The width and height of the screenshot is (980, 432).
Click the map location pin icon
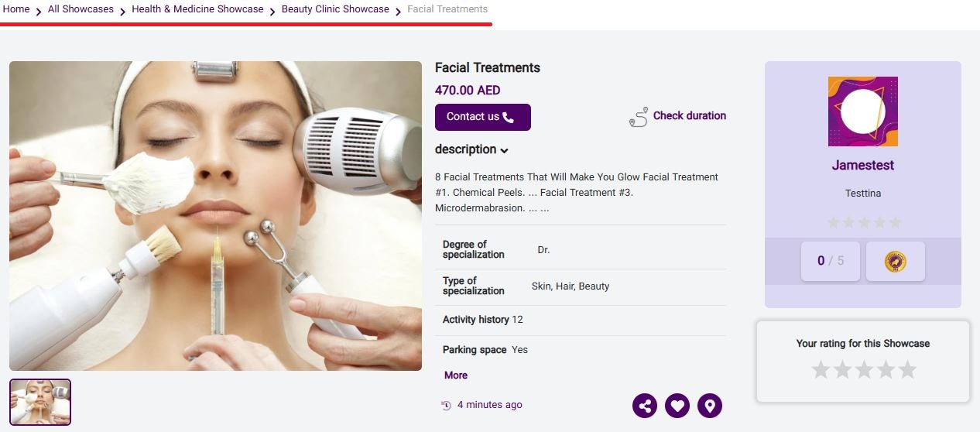click(x=710, y=406)
